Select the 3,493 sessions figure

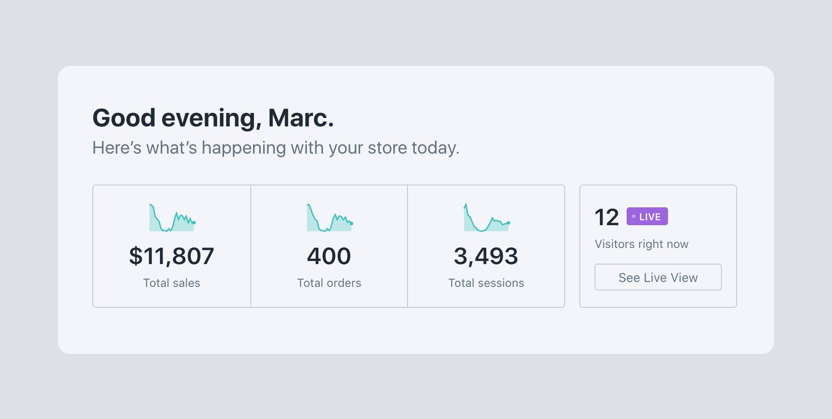coord(486,256)
